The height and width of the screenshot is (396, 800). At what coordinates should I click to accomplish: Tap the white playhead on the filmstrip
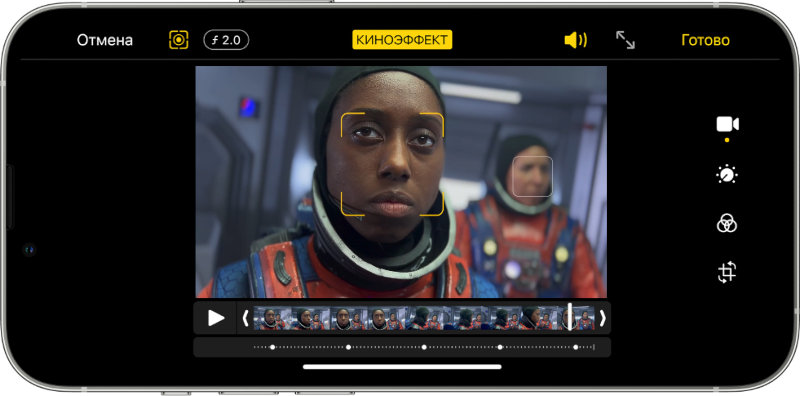570,317
